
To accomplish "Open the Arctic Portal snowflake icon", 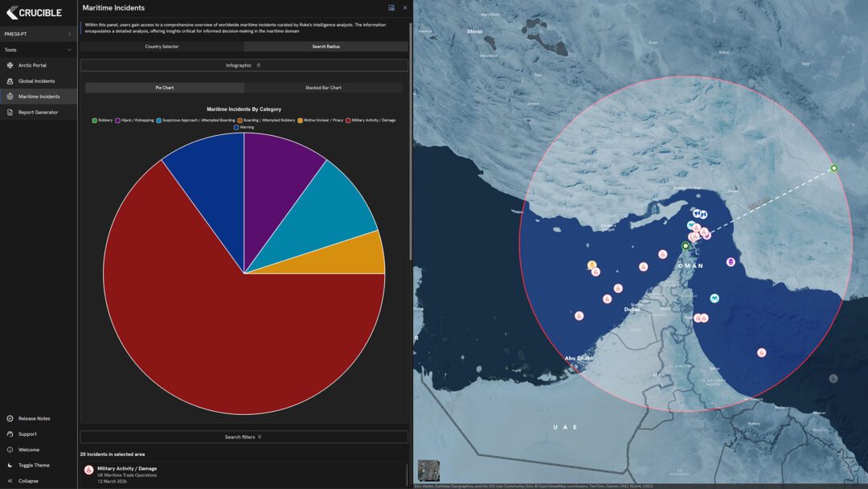I will [10, 65].
